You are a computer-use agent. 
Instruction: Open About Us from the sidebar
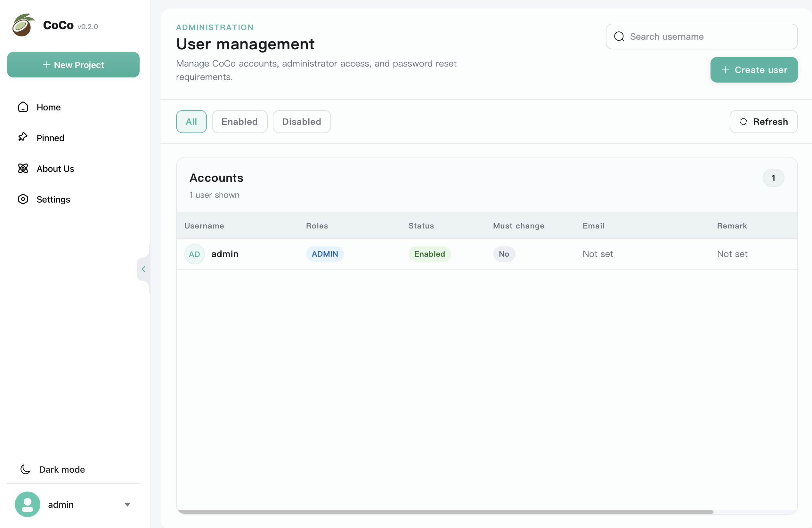pyautogui.click(x=73, y=168)
